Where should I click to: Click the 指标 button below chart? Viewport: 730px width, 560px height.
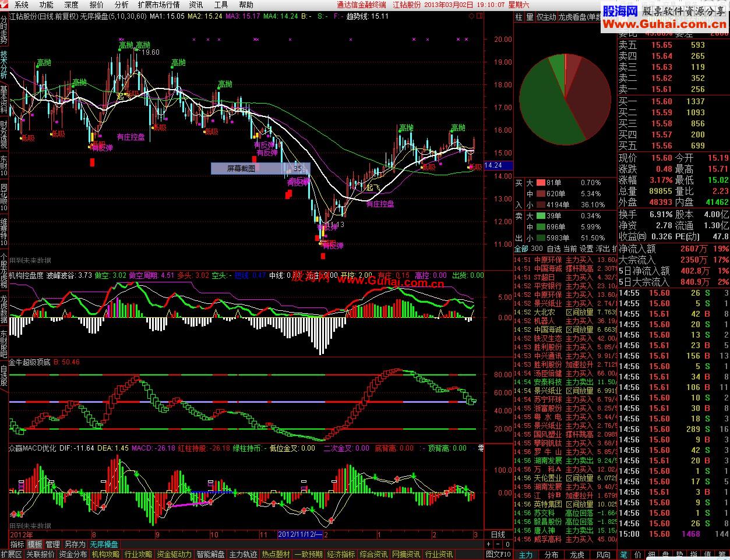pyautogui.click(x=17, y=544)
